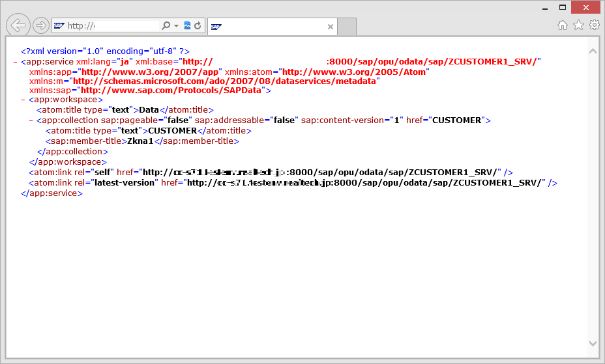Click the sap:addressable "false" attribute value
The width and height of the screenshot is (605, 364).
click(284, 120)
